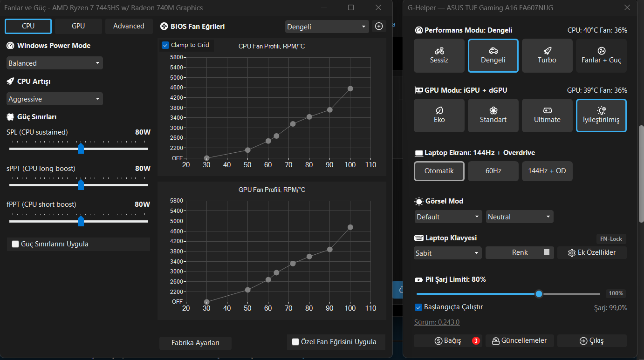Click CPU fan curve point at 30°C

click(x=206, y=158)
